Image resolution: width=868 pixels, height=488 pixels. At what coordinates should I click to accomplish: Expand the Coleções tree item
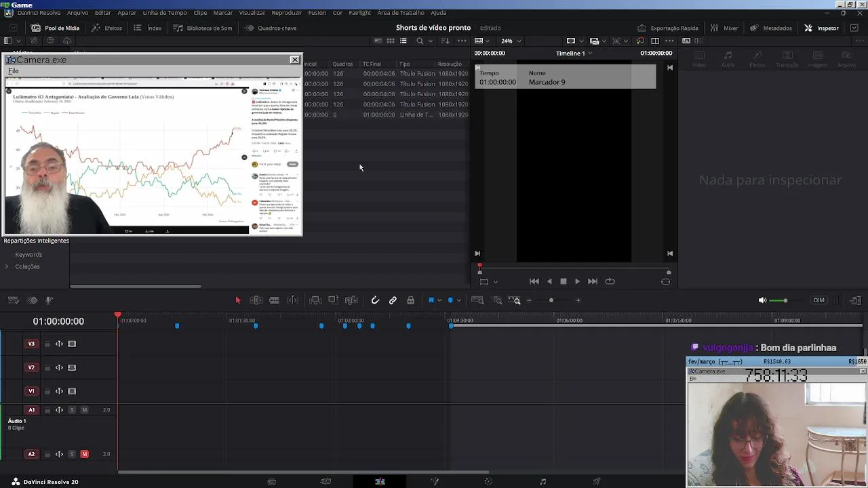tap(7, 266)
